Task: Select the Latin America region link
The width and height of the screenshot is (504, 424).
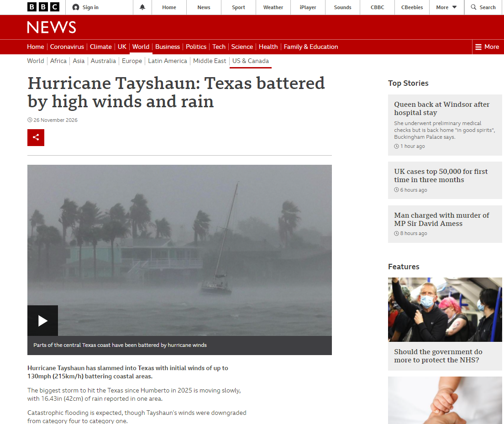Action: point(168,61)
